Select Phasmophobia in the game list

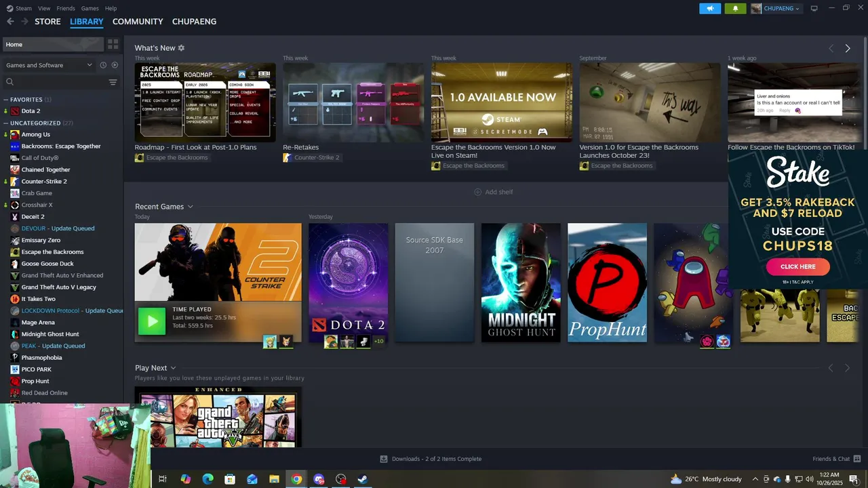pos(41,358)
